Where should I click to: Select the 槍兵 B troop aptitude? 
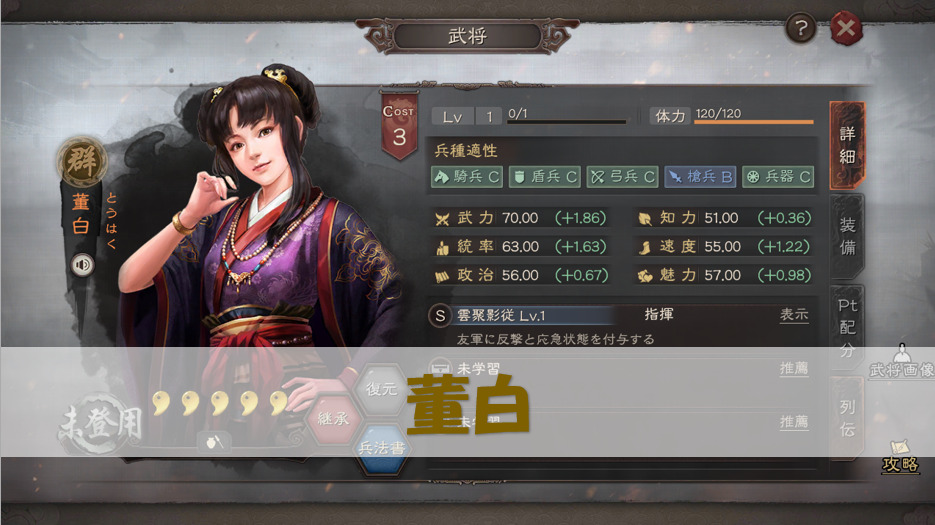700,177
